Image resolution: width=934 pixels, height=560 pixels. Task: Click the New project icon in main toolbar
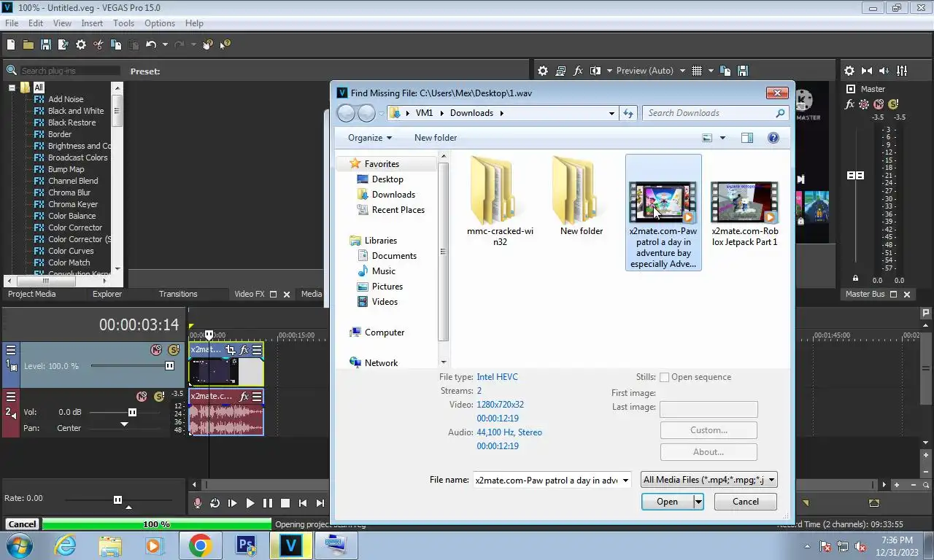pyautogui.click(x=11, y=44)
